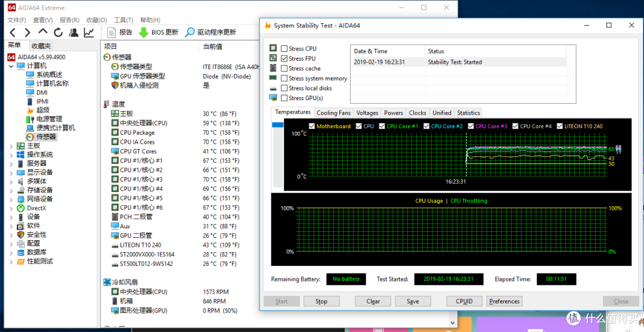Image resolution: width=644 pixels, height=332 pixels.
Task: Enable the Stress system memory checkbox
Action: [x=284, y=79]
